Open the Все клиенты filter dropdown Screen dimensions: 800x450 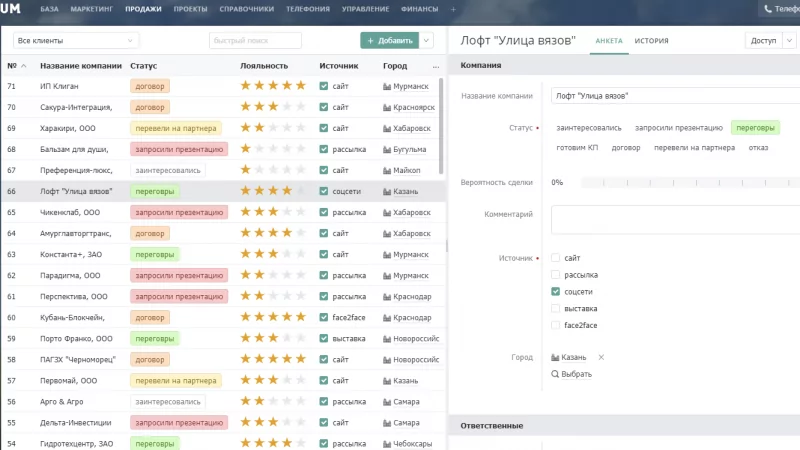[76, 41]
